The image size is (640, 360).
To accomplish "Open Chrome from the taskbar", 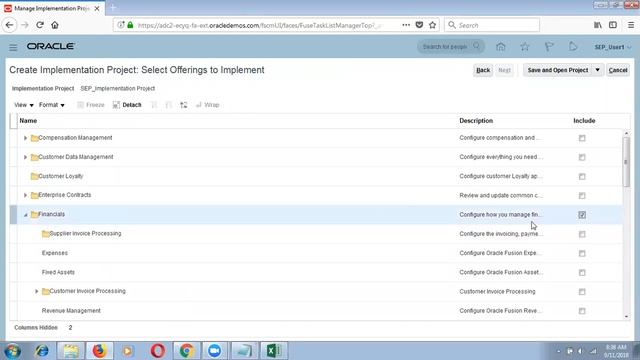I will pos(186,351).
